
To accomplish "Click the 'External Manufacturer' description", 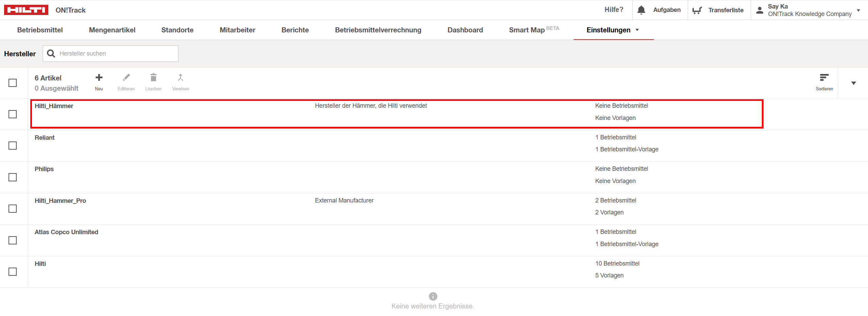I will tap(344, 200).
